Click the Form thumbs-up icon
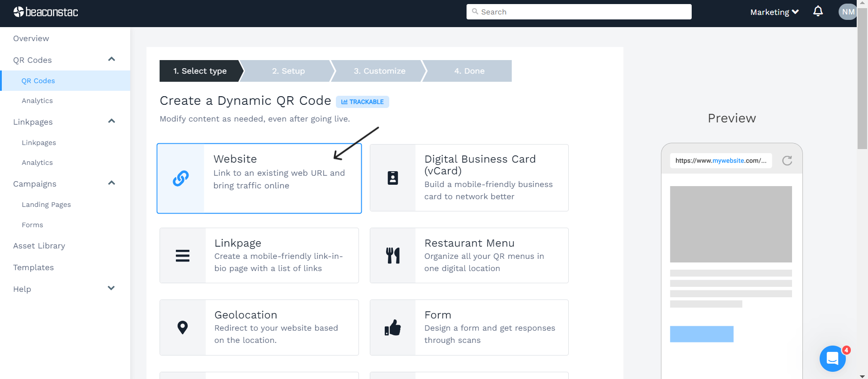 point(392,328)
